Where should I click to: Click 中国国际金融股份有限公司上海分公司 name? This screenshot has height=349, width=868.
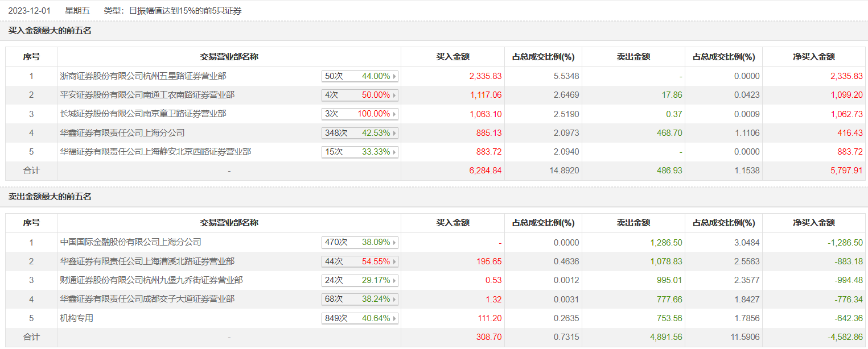(x=131, y=243)
